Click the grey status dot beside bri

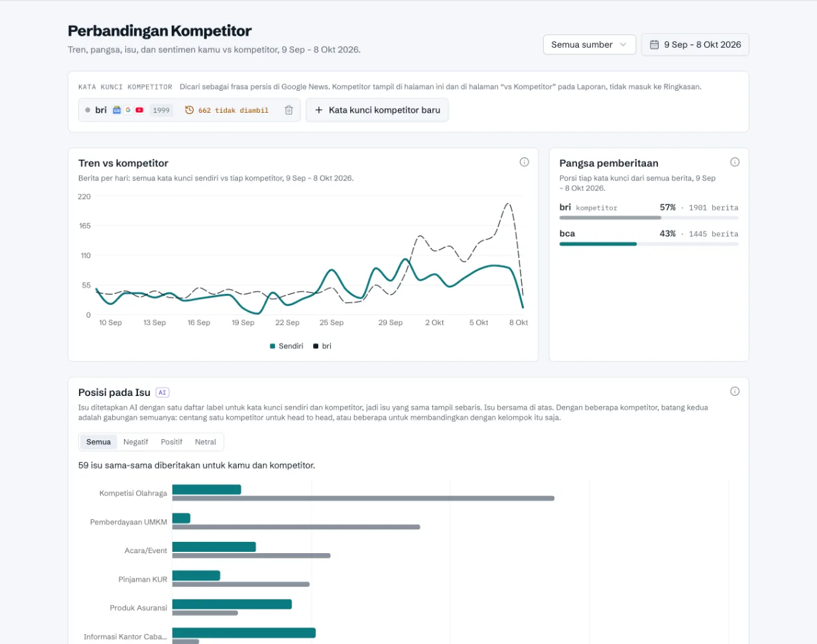click(88, 110)
